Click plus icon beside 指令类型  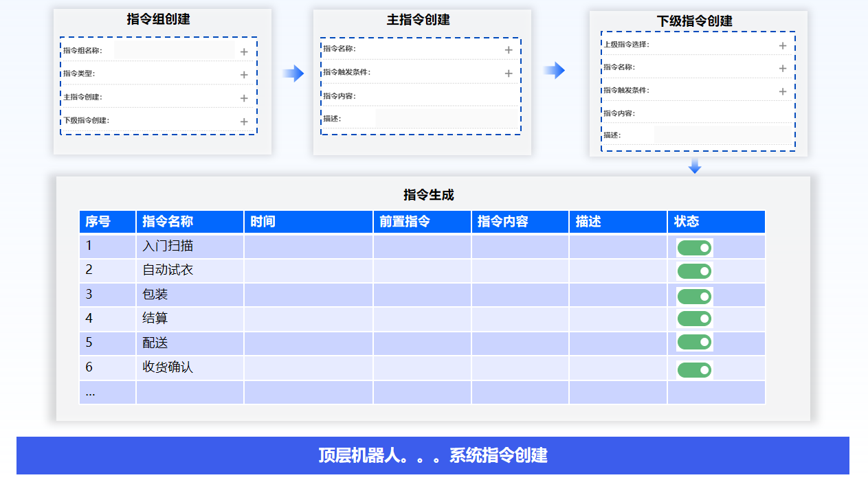pyautogui.click(x=244, y=75)
